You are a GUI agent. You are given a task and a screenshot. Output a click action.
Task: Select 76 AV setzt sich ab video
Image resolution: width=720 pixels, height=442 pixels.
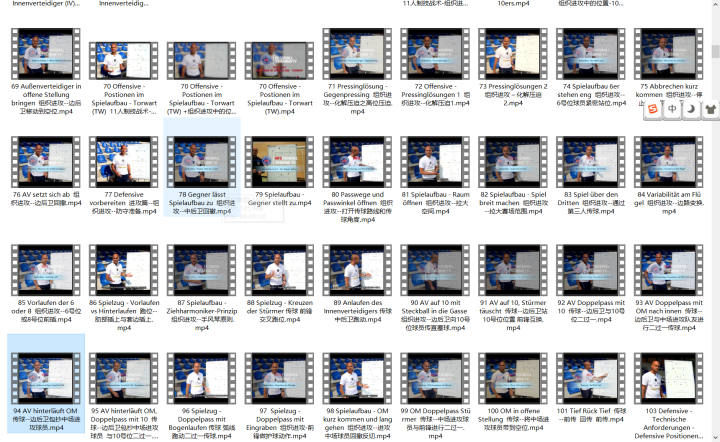click(45, 161)
